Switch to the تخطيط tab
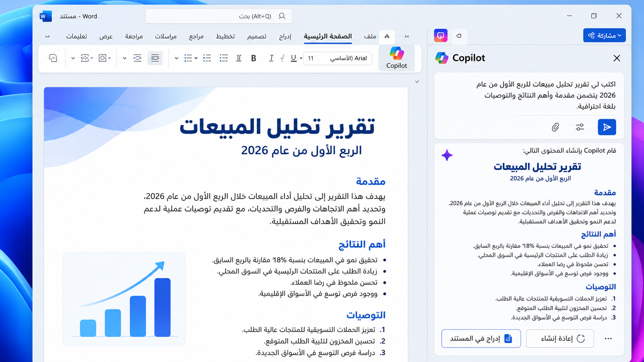 (x=225, y=36)
